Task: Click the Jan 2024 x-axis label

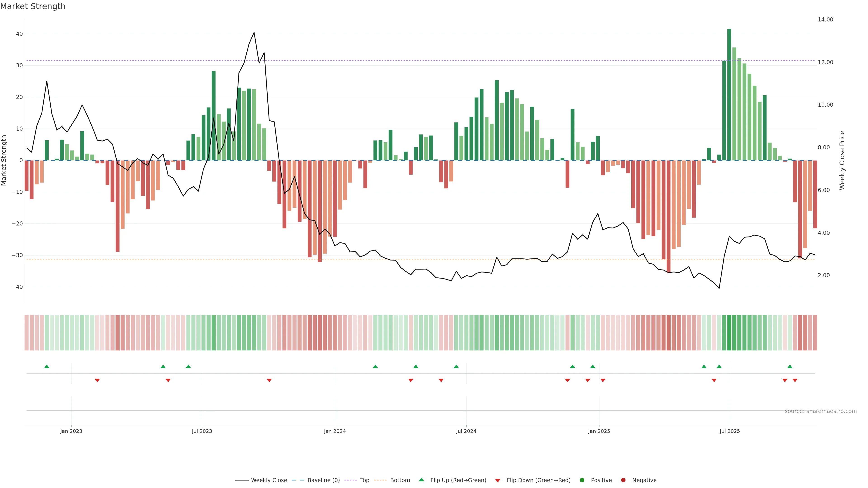Action: [x=335, y=431]
